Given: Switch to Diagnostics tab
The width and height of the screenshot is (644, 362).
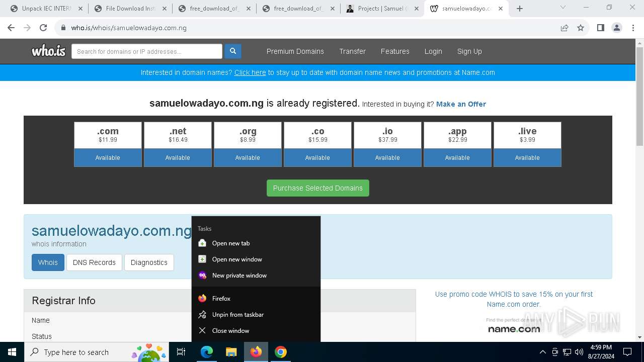Looking at the screenshot, I should click(149, 262).
